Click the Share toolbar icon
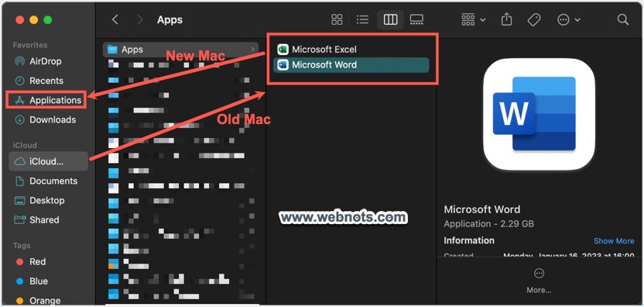 (x=507, y=19)
